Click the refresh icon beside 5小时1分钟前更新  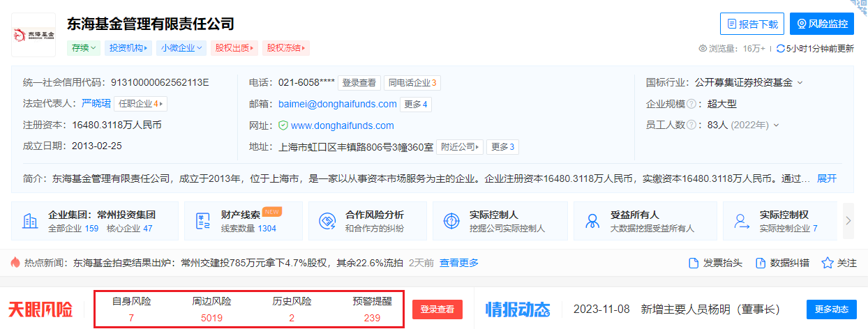coord(781,49)
